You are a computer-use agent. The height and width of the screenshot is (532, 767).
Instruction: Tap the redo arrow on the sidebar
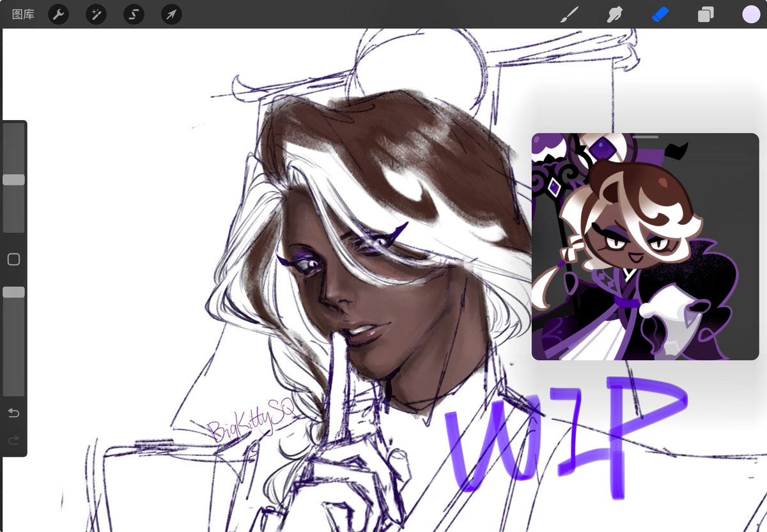click(13, 440)
